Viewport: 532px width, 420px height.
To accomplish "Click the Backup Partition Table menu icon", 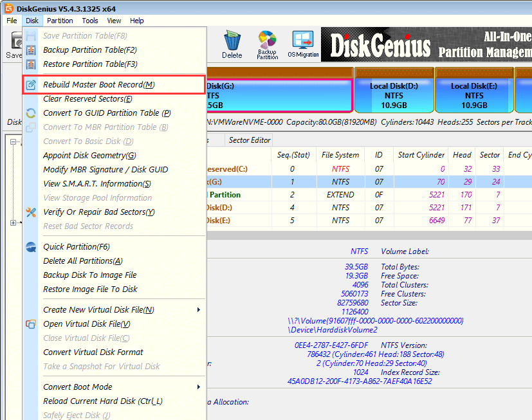I will pos(31,50).
